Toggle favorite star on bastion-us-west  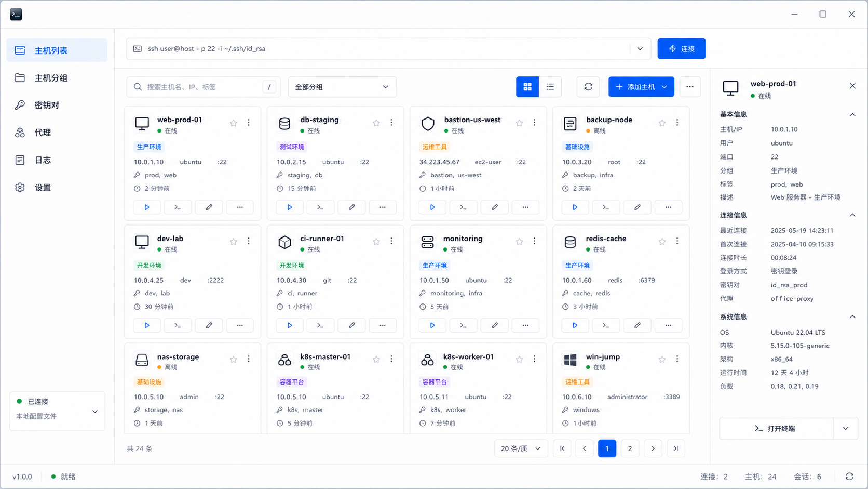519,123
